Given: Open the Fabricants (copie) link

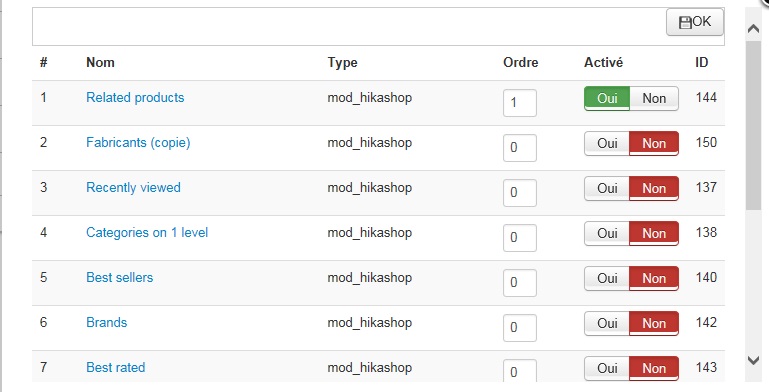Looking at the screenshot, I should click(138, 143).
